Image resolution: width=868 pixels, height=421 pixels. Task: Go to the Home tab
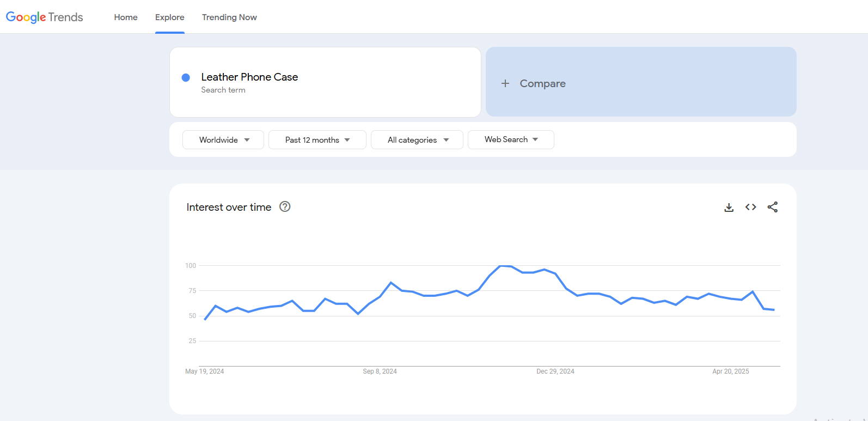click(126, 17)
